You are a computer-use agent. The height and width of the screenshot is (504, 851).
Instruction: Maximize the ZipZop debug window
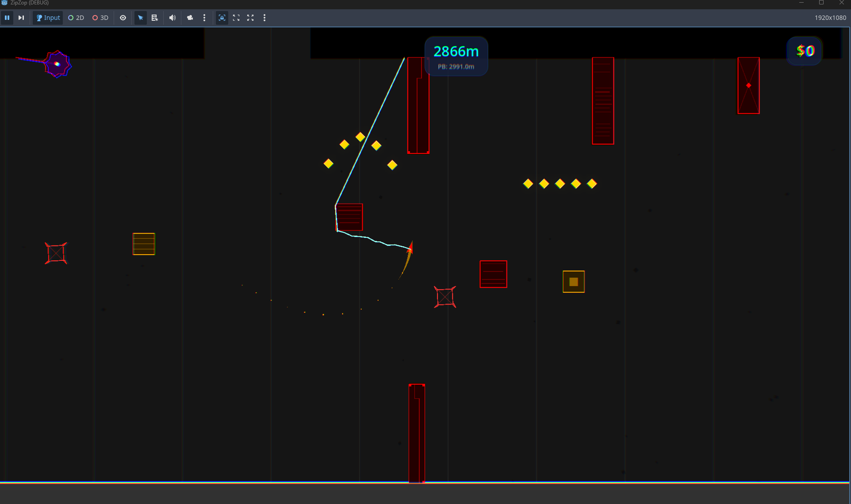coord(821,3)
